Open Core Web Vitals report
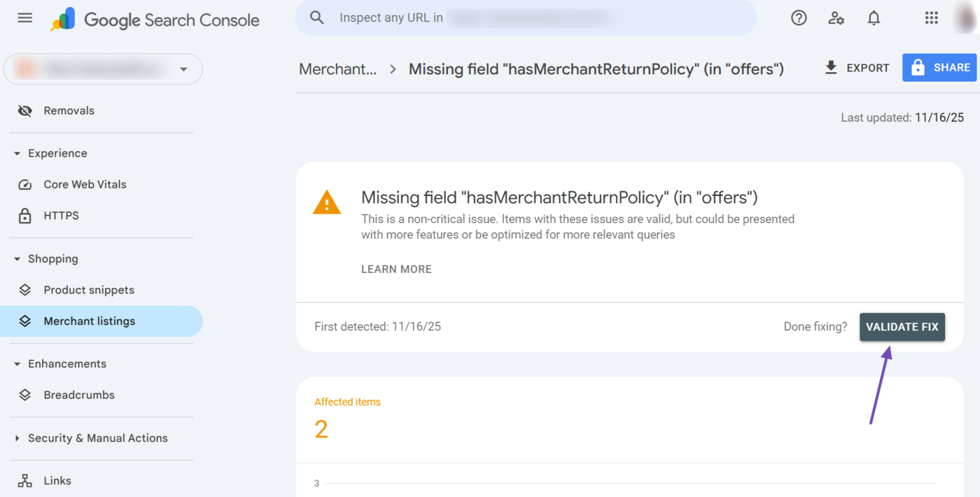This screenshot has width=980, height=497. 85,184
